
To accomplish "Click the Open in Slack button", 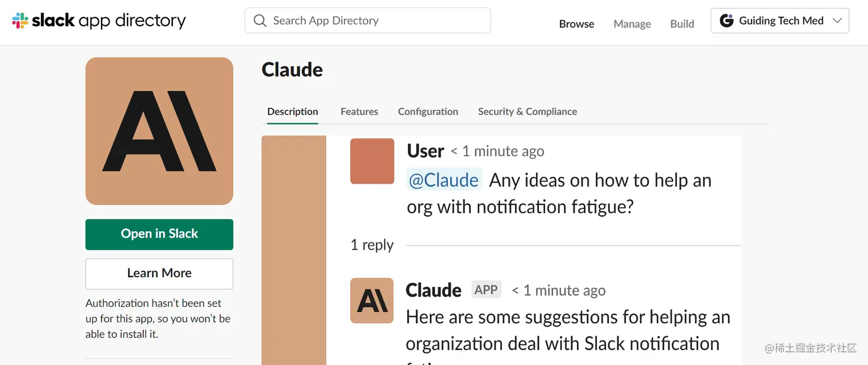I will point(159,234).
